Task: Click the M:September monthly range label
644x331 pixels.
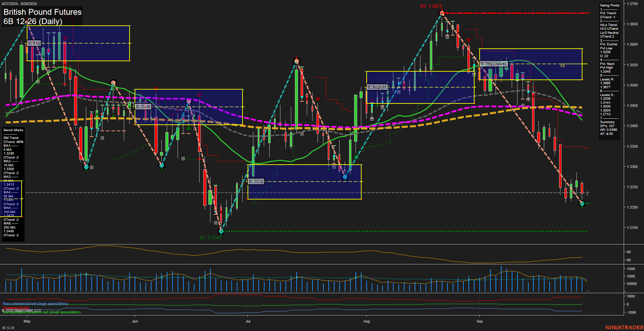Action: (494, 64)
